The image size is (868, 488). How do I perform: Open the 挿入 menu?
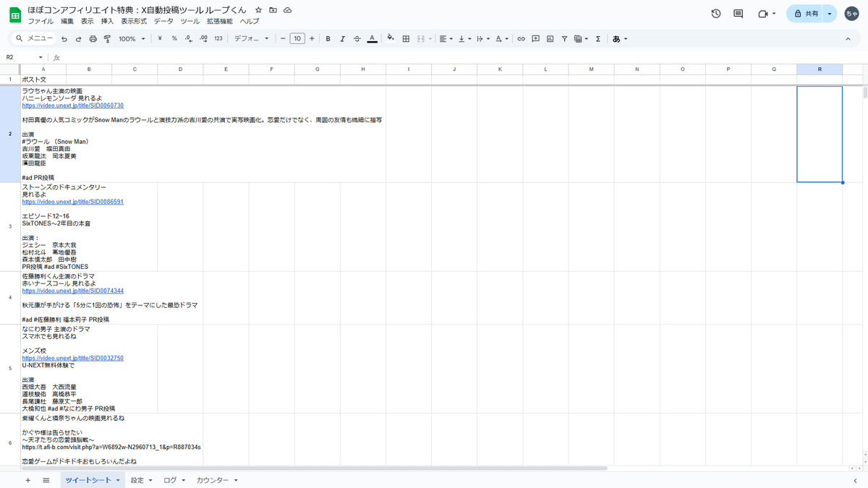(107, 22)
